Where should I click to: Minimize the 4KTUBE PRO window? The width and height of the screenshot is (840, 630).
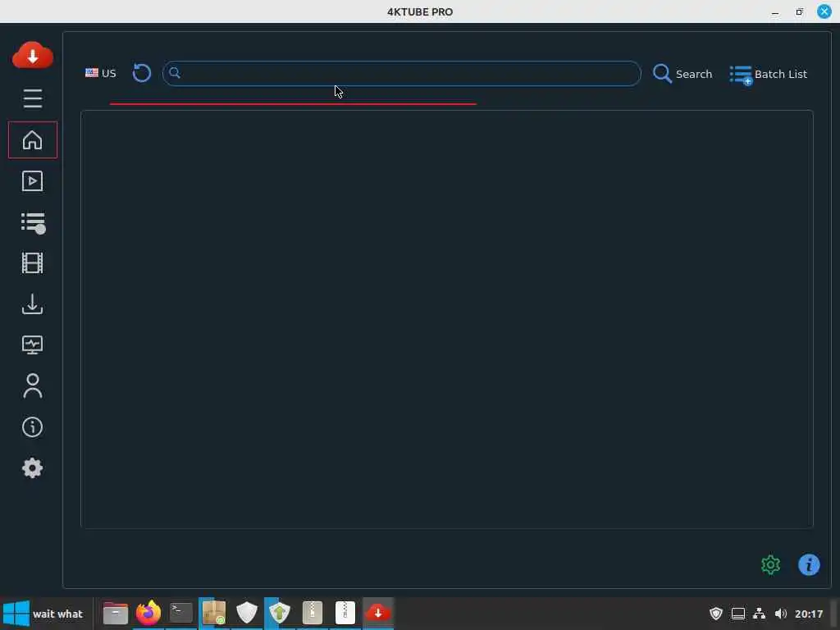click(775, 11)
